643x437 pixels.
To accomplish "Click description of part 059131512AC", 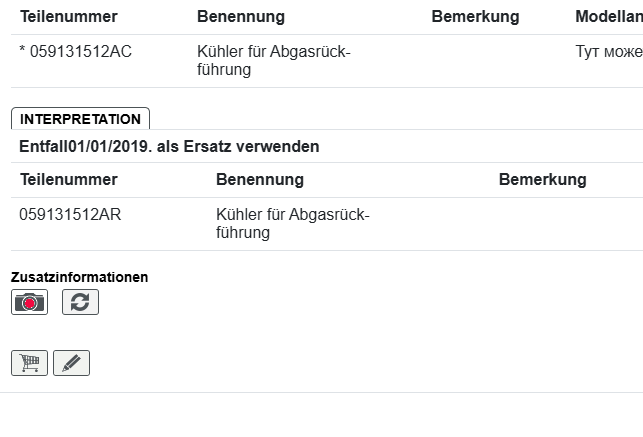I will point(273,61).
